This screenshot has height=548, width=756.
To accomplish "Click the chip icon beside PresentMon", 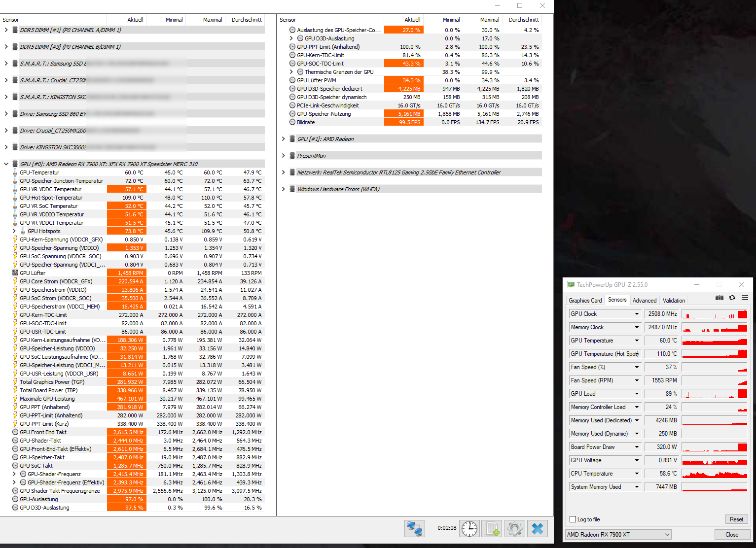I will 292,156.
